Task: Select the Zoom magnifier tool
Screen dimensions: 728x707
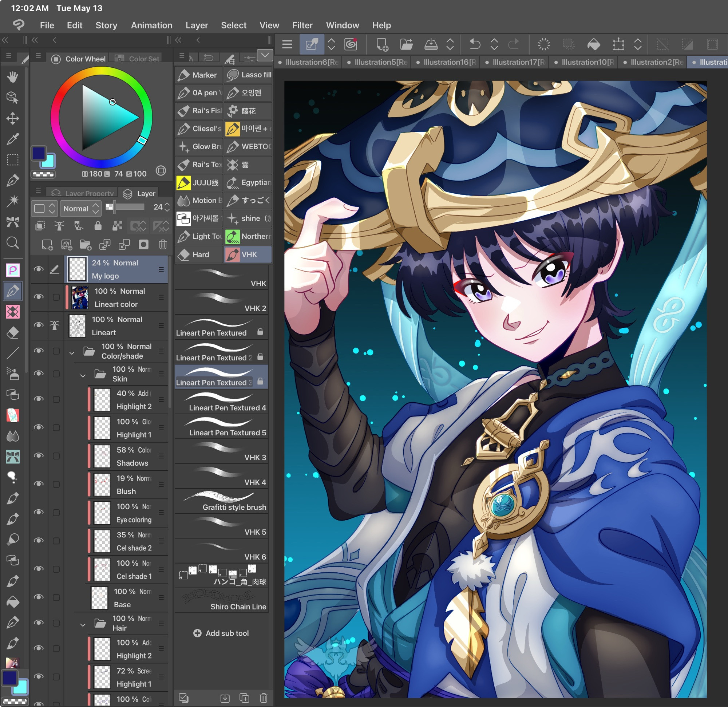Action: click(x=13, y=242)
